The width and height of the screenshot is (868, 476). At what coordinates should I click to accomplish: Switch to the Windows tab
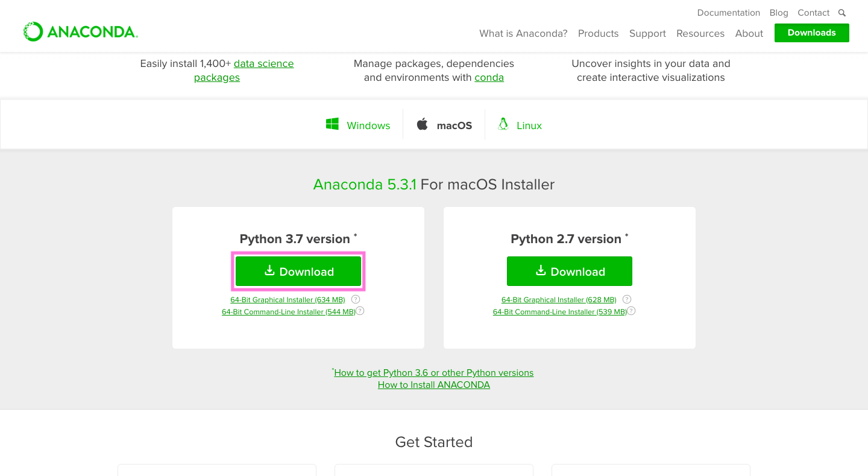pos(368,125)
